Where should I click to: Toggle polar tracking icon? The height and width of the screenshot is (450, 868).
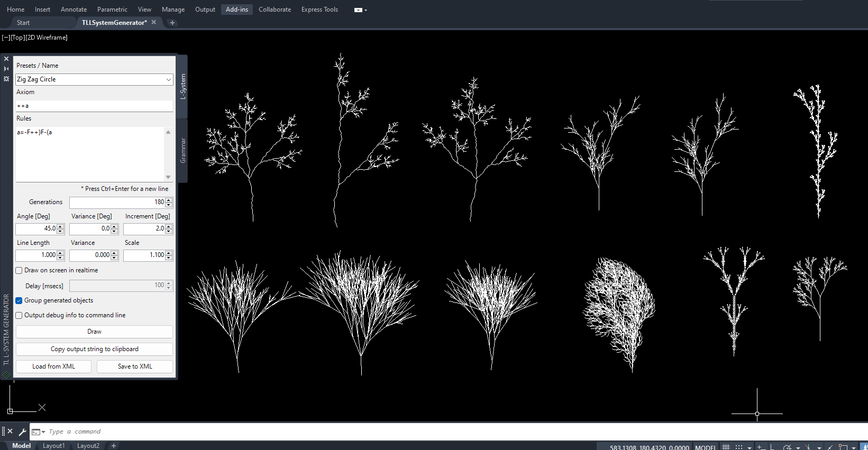pyautogui.click(x=788, y=447)
